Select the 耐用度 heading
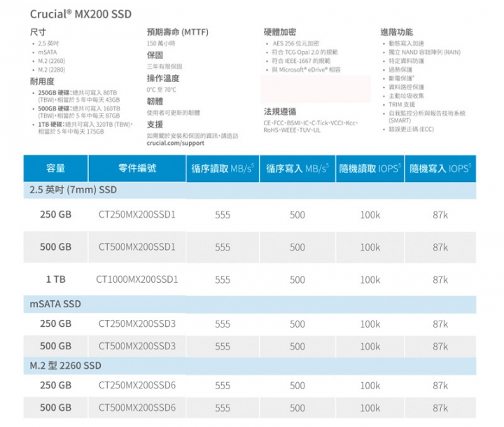The image size is (504, 427). tap(42, 82)
